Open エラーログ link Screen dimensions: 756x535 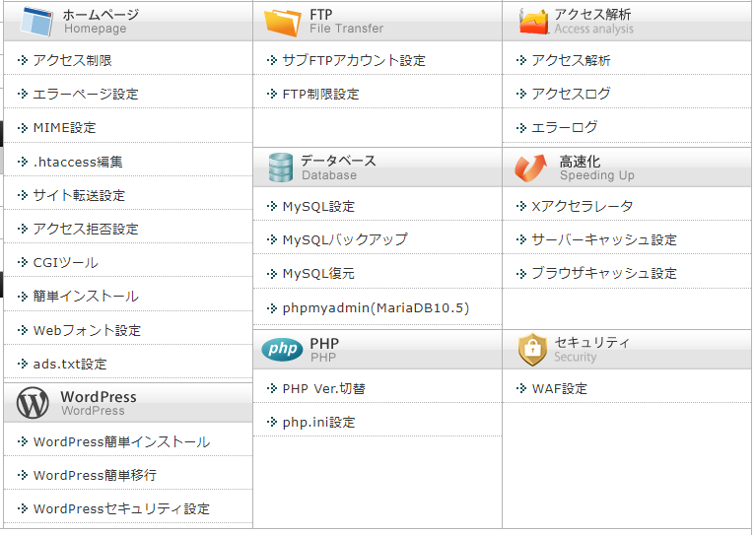pyautogui.click(x=565, y=128)
